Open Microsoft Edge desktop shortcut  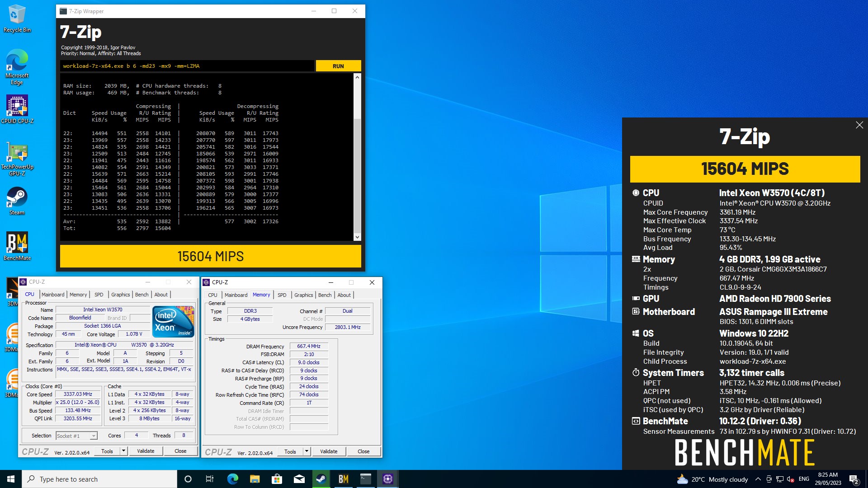click(x=17, y=67)
